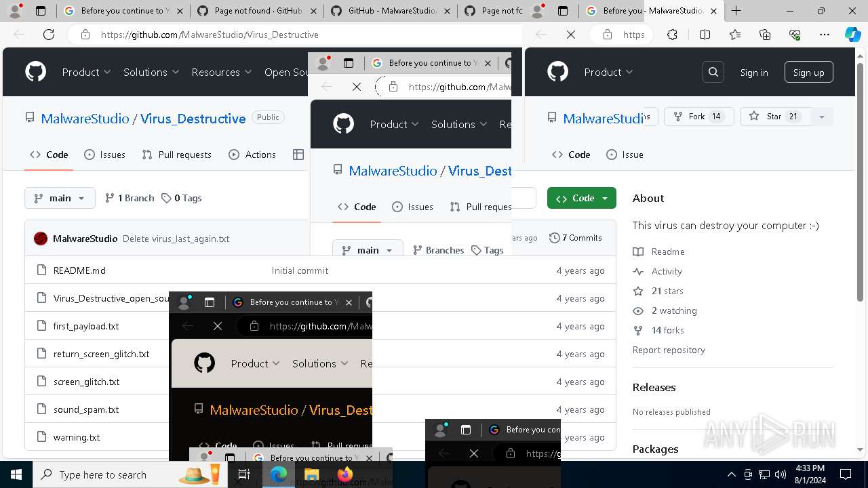868x488 pixels.
Task: Open README.md file
Action: [79, 270]
